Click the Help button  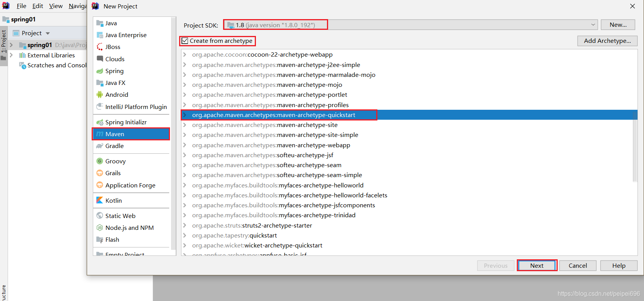[619, 265]
